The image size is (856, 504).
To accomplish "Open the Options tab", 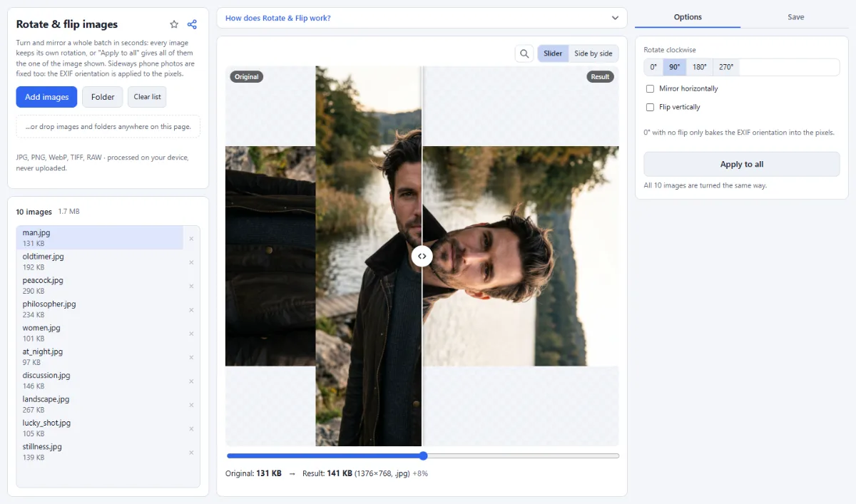I will point(688,17).
